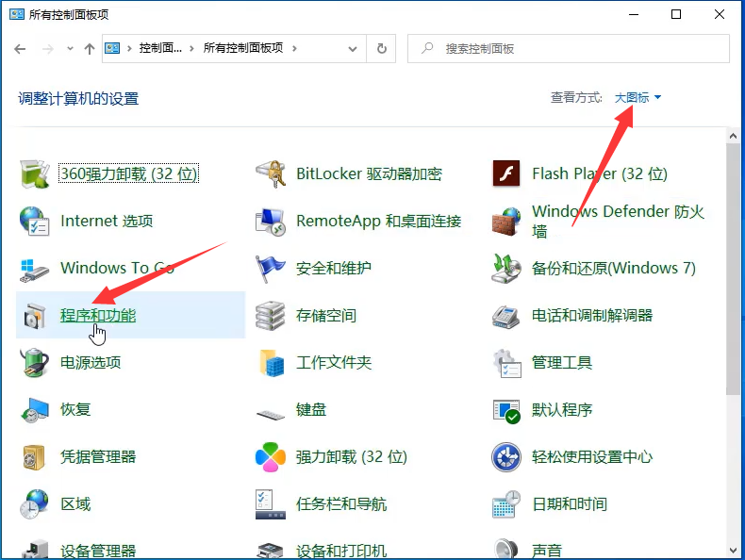This screenshot has width=745, height=560.
Task: Open the recent locations dropdown beside the forward arrow
Action: point(70,49)
